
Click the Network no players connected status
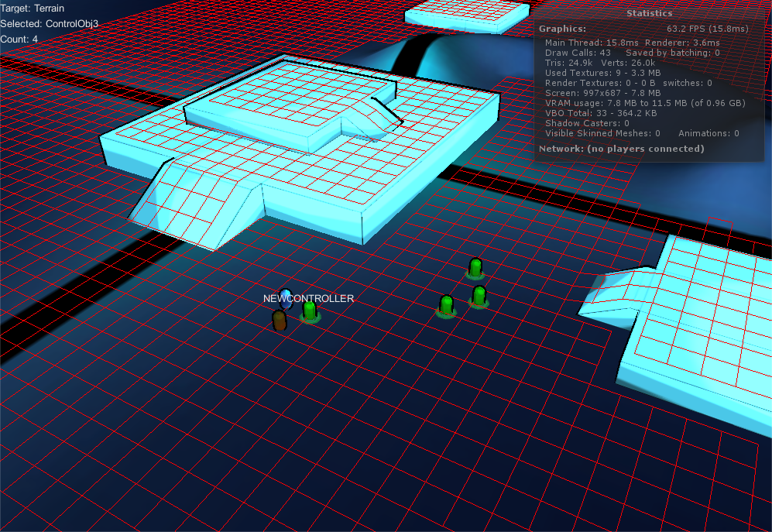point(621,149)
